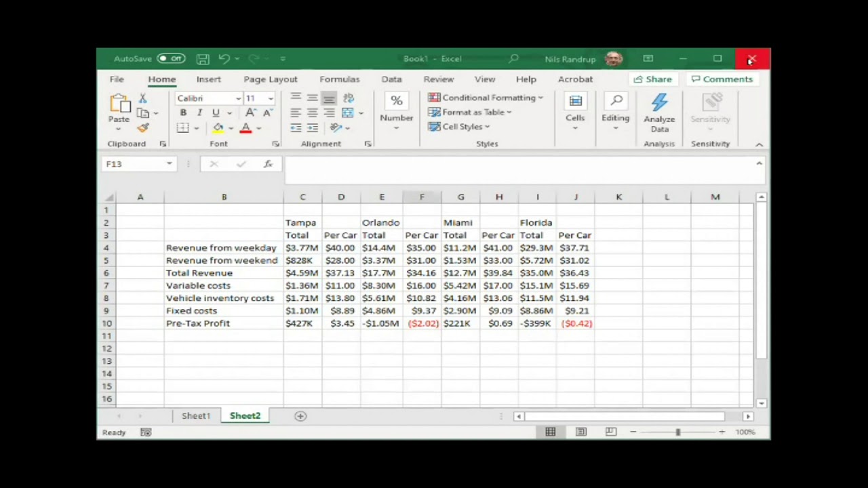The height and width of the screenshot is (488, 868).
Task: Toggle Italic formatting
Action: pos(199,113)
